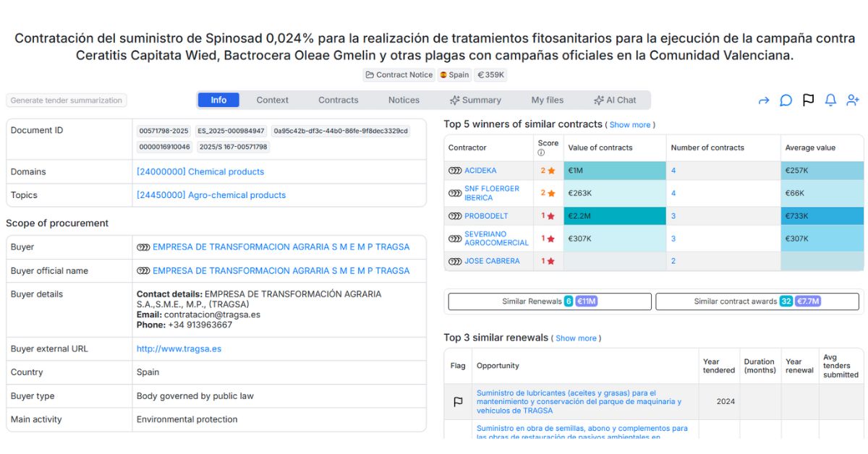Click the company icon beside PROBODELT
This screenshot has width=868, height=454.
click(455, 216)
